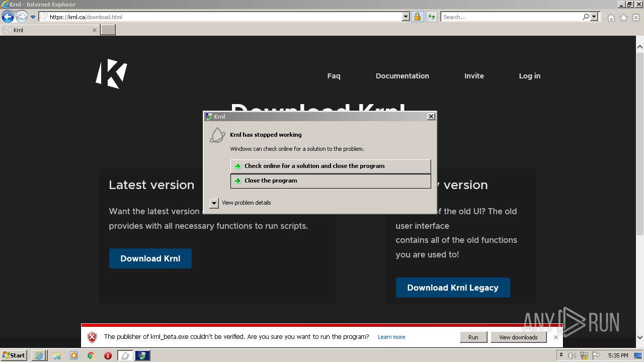Click the Action Center flag icon
The height and width of the screenshot is (362, 644).
[x=596, y=355]
